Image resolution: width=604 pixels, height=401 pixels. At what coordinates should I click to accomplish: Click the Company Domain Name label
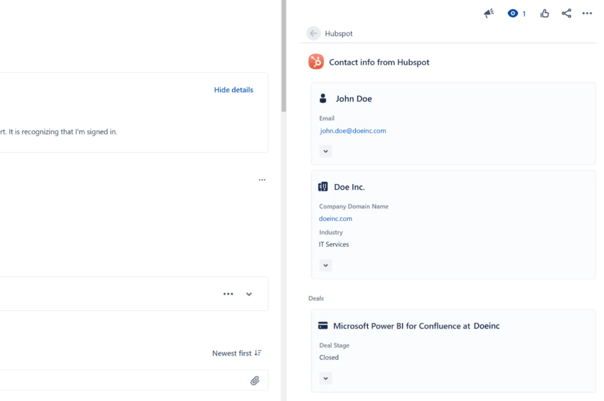(354, 206)
